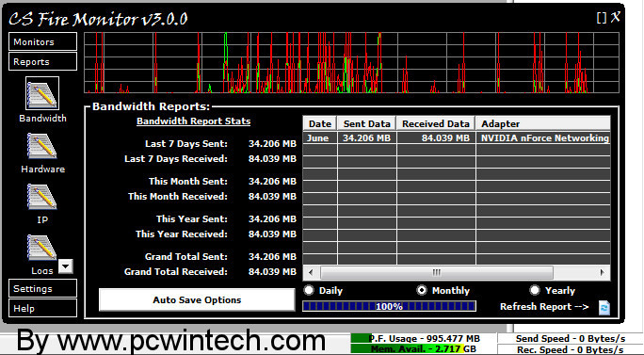Image resolution: width=644 pixels, height=355 pixels.
Task: Click the 34.206 MB cell in the table
Action: 367,138
